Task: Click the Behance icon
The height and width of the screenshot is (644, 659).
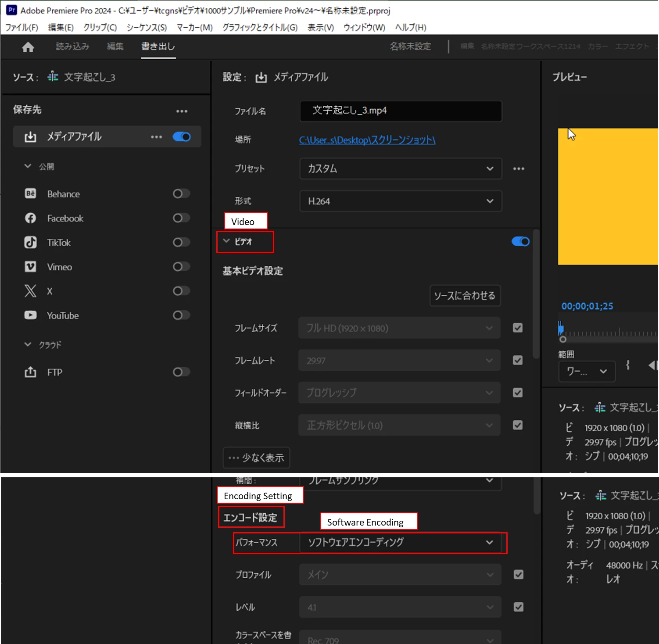Action: pyautogui.click(x=30, y=193)
